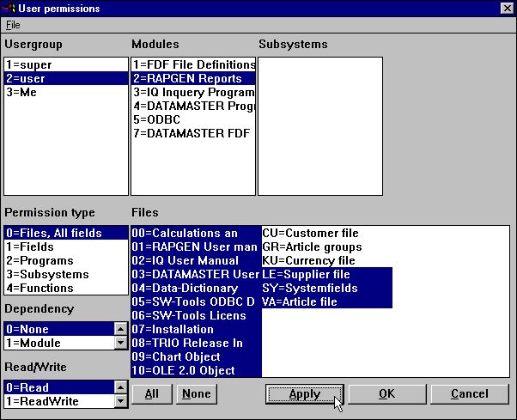517x420 pixels.
Task: Click Read/Write list scroll down arrow
Action: coord(121,401)
